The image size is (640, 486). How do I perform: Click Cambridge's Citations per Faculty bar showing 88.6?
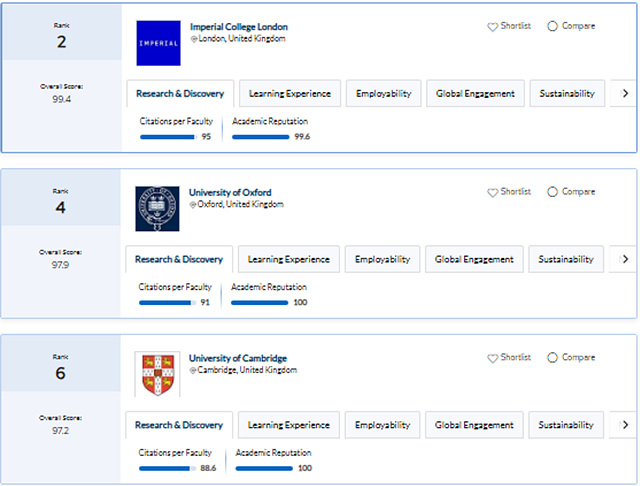click(167, 468)
